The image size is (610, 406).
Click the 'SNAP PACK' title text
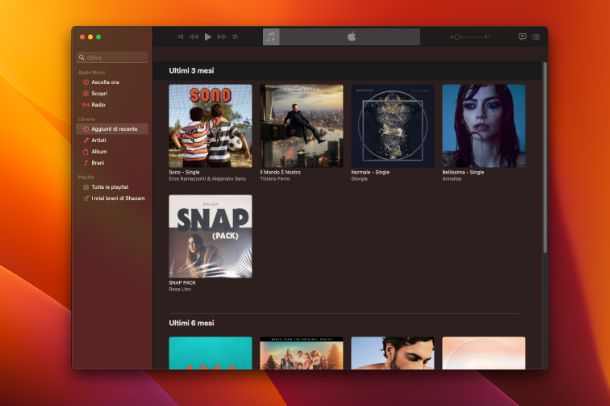point(182,283)
